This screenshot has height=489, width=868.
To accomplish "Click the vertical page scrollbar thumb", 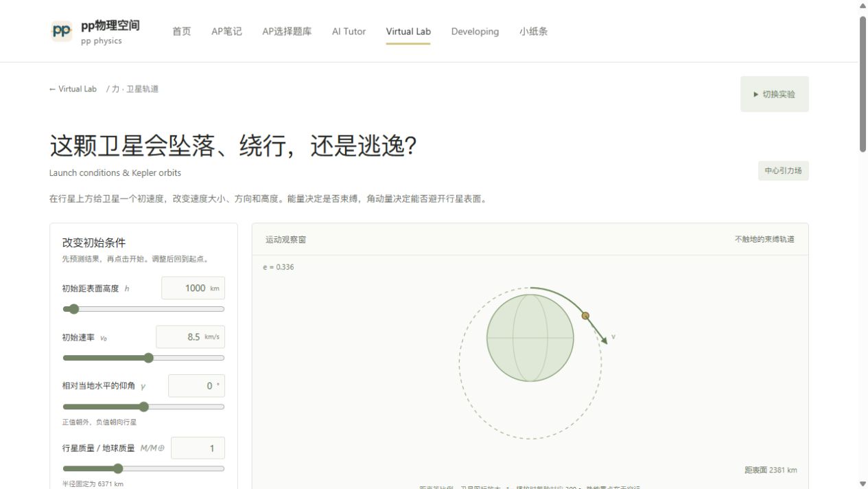I will tap(863, 83).
